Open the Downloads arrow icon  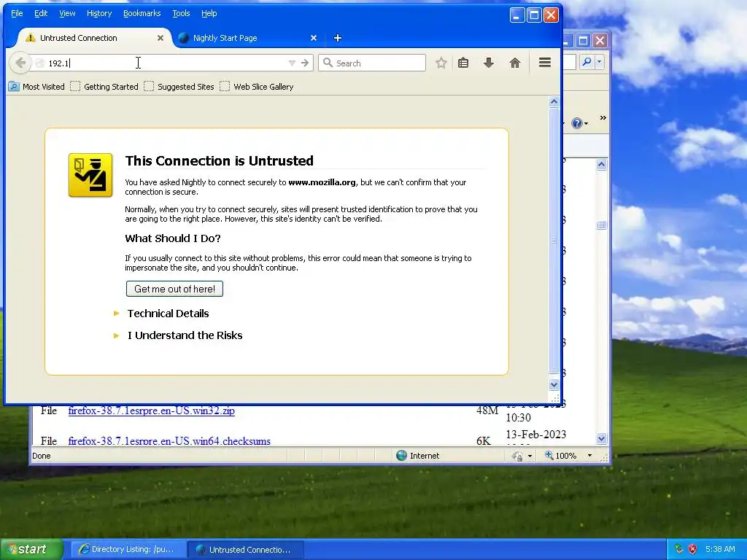pyautogui.click(x=488, y=63)
